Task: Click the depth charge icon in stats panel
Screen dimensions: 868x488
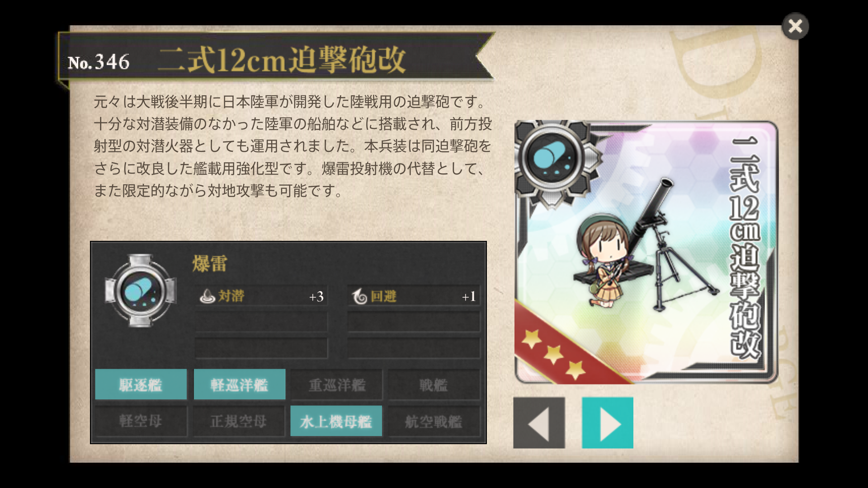Action: click(141, 291)
